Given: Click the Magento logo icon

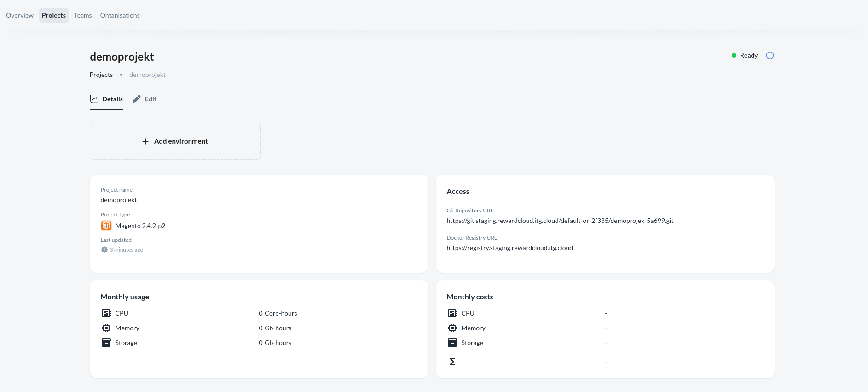Looking at the screenshot, I should tap(106, 226).
